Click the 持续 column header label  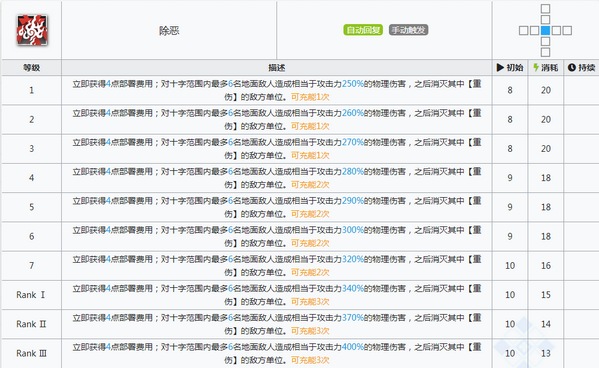(x=587, y=68)
